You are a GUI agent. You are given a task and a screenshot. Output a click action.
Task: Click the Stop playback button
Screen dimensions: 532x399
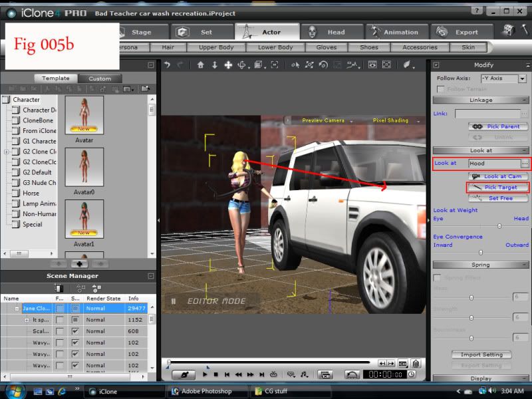216,375
